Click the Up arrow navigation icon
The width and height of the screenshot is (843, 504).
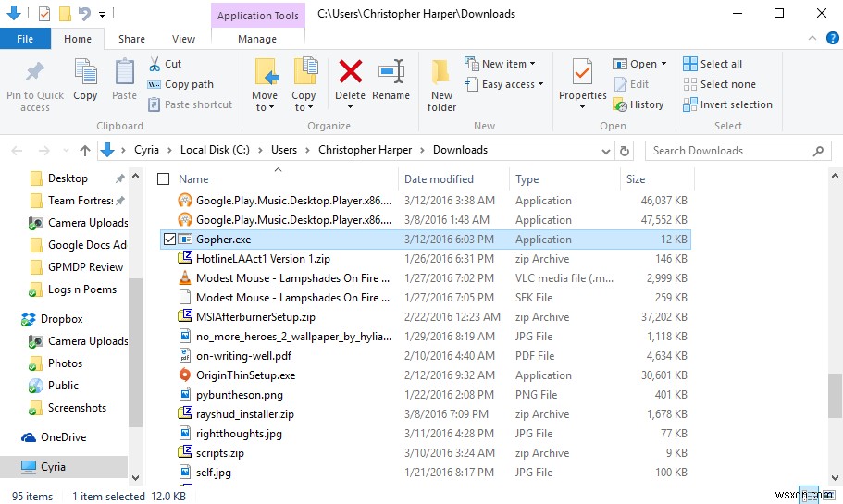[x=85, y=151]
